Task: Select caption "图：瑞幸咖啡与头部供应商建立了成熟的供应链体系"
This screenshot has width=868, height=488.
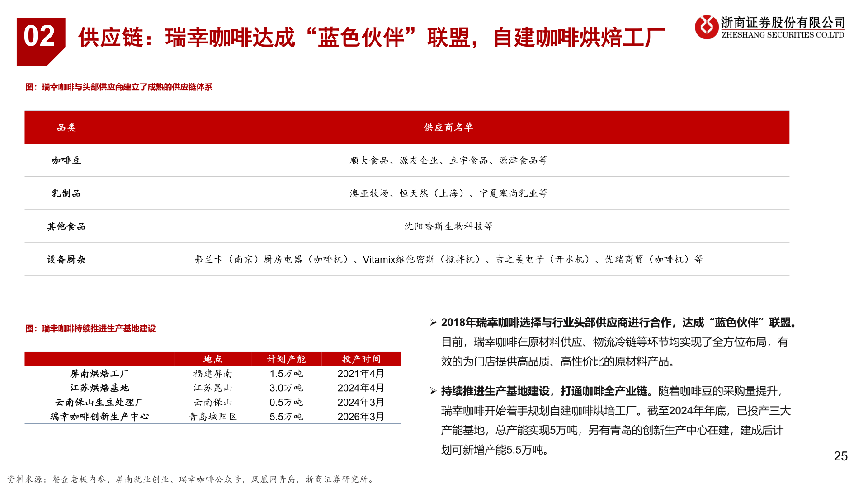Action: [x=119, y=87]
